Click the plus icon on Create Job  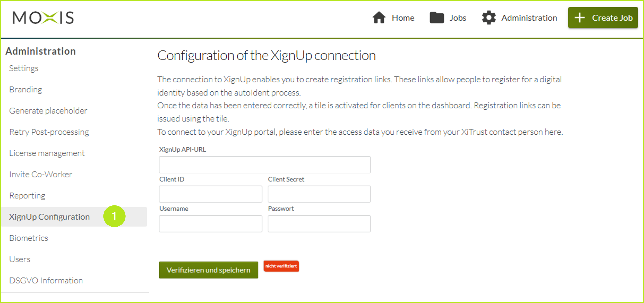pyautogui.click(x=579, y=18)
